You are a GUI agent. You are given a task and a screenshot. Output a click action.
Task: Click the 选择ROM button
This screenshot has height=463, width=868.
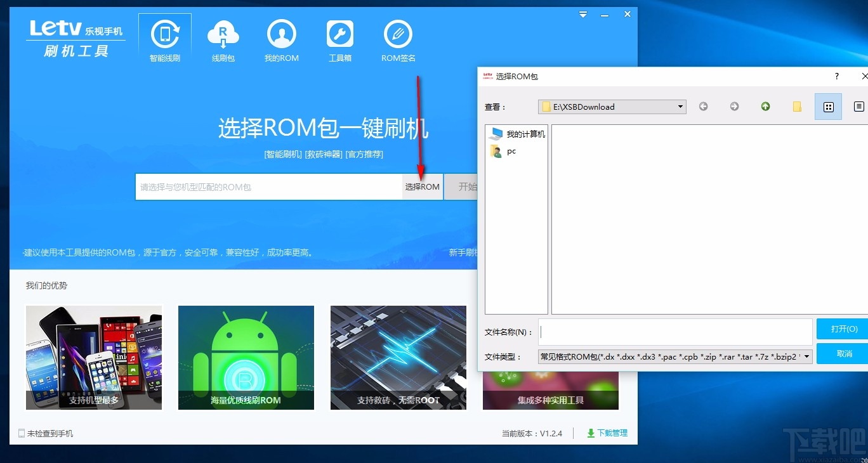(422, 186)
